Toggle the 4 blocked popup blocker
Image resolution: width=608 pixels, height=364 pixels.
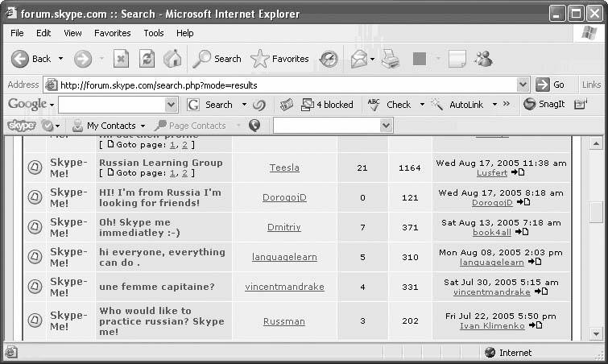point(327,105)
